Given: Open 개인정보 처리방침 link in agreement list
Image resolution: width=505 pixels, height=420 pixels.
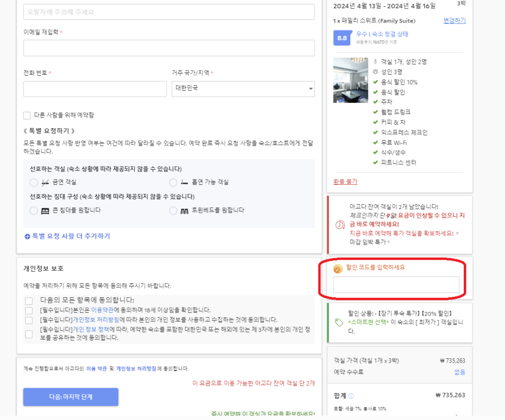Looking at the screenshot, I should (96, 320).
